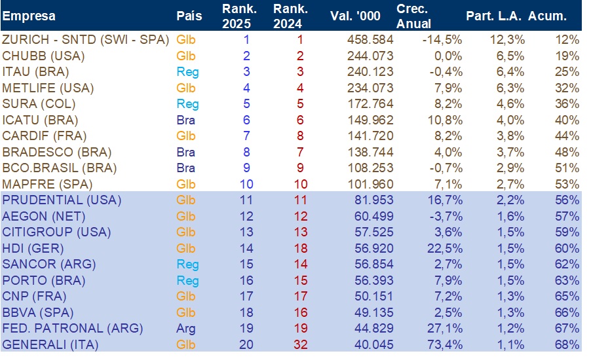The width and height of the screenshot is (589, 364).
Task: Select the ZURICH - SNTD company cell
Action: coord(86,39)
